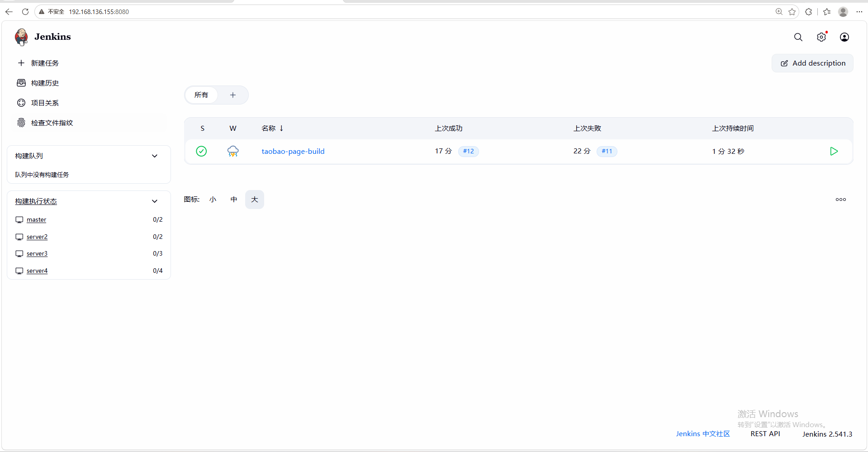This screenshot has height=452, width=868.
Task: Open Manage Jenkins gear icon
Action: coord(821,37)
